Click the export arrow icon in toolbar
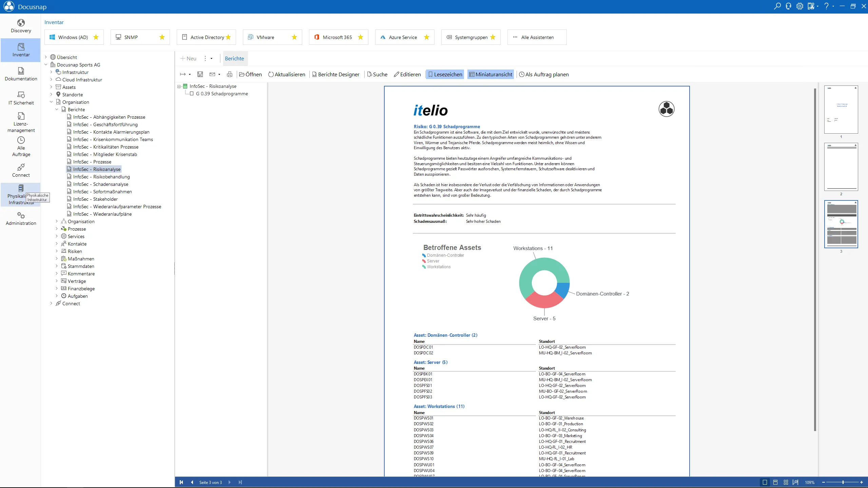This screenshot has height=488, width=868. pyautogui.click(x=183, y=74)
